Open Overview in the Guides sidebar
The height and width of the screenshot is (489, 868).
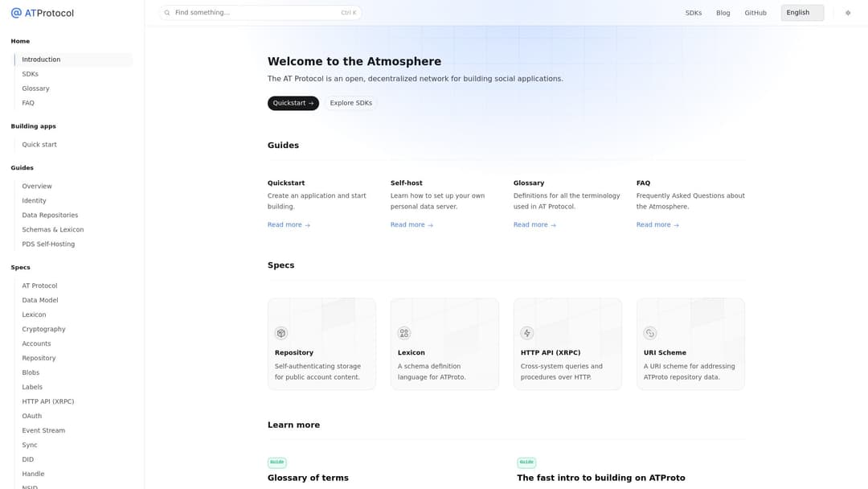coord(36,186)
